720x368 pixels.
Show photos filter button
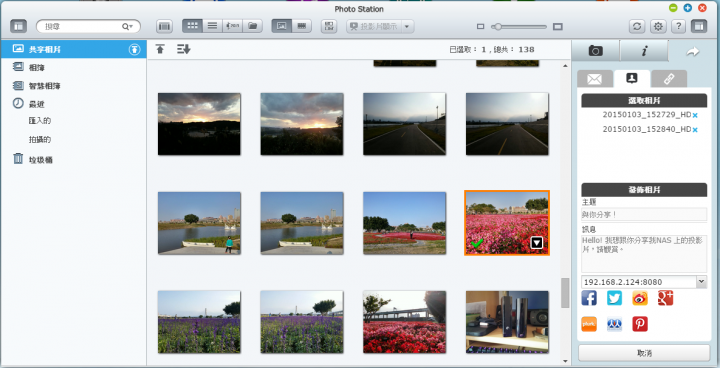[281, 26]
